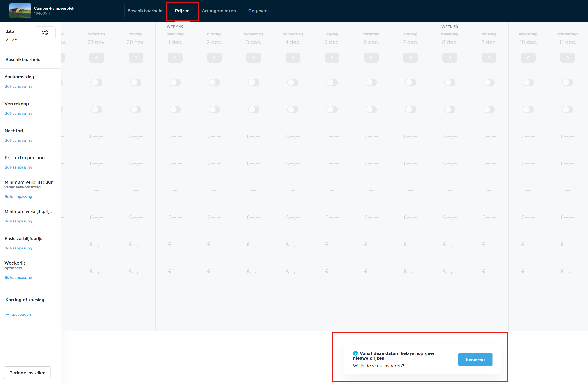
Task: Click the blue info icon in notification
Action: click(355, 353)
